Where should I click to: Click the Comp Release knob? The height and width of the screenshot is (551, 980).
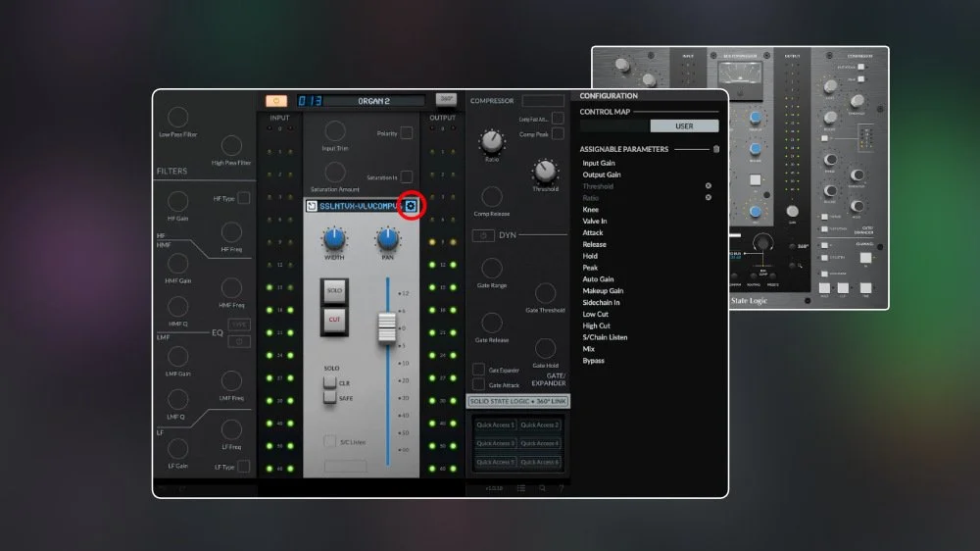click(x=492, y=196)
